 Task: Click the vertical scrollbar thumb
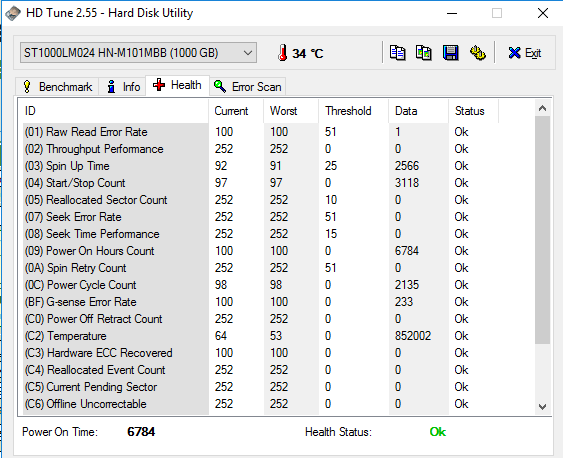coord(543,230)
